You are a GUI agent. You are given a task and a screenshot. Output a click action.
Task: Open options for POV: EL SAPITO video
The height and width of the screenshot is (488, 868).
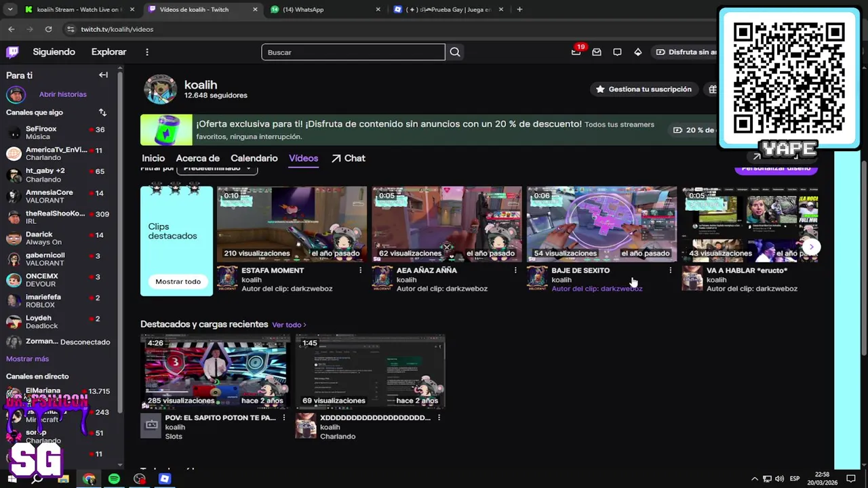coord(284,418)
